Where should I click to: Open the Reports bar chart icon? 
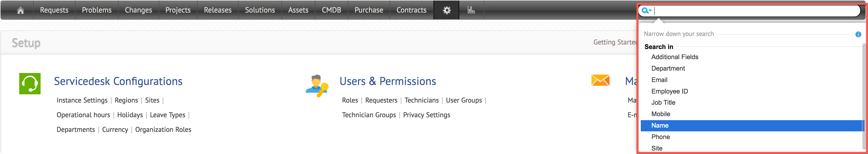tap(471, 10)
